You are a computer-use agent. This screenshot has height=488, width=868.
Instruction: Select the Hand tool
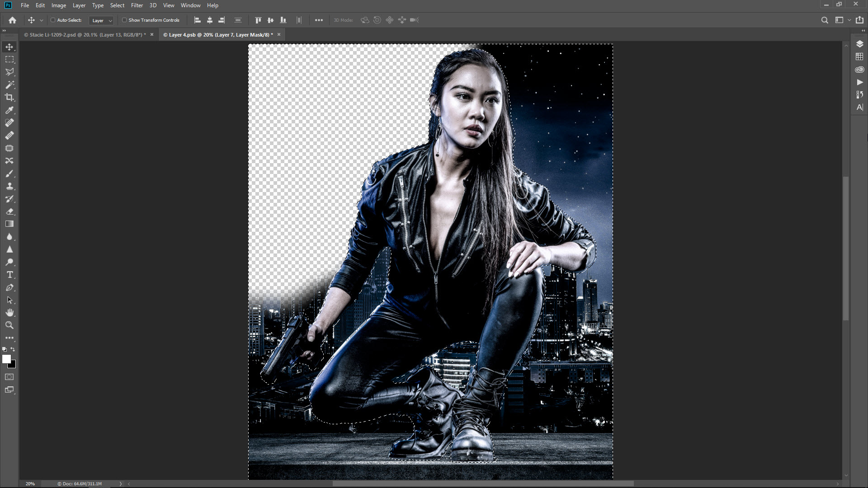[x=9, y=313]
